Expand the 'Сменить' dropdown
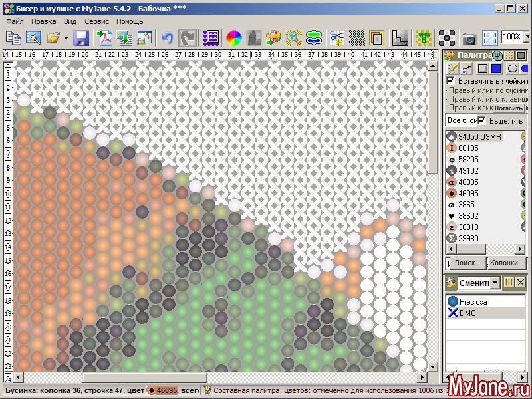This screenshot has height=399, width=532. (x=494, y=283)
